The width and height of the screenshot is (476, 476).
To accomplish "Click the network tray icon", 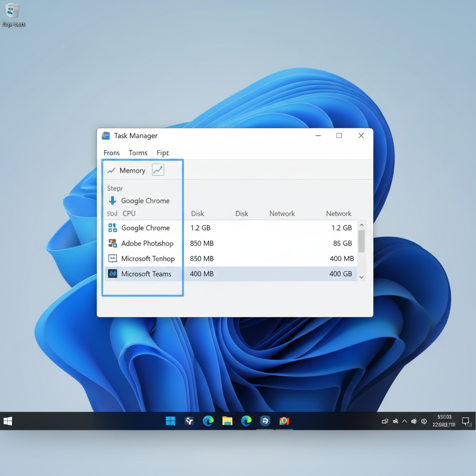I will point(395,421).
